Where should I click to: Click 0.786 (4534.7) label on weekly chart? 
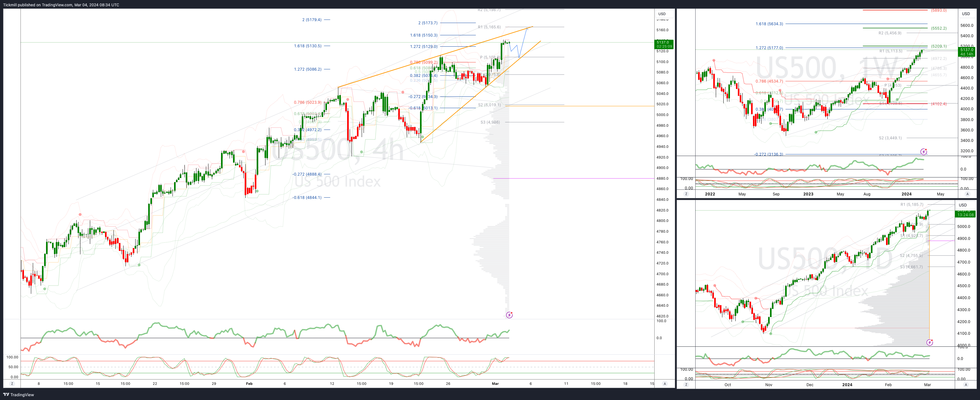pyautogui.click(x=769, y=81)
